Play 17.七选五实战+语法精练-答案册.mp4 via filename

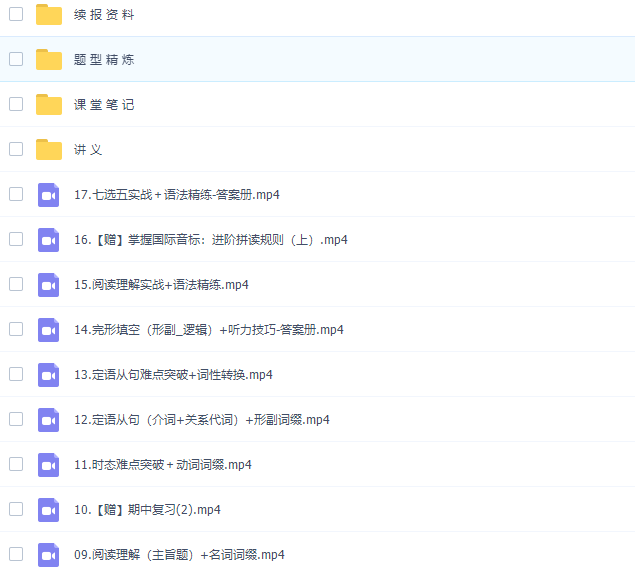pos(177,195)
